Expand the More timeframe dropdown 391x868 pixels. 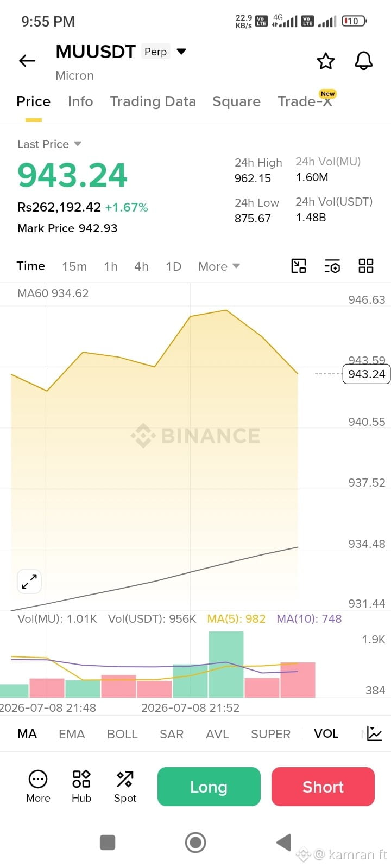[x=219, y=266]
